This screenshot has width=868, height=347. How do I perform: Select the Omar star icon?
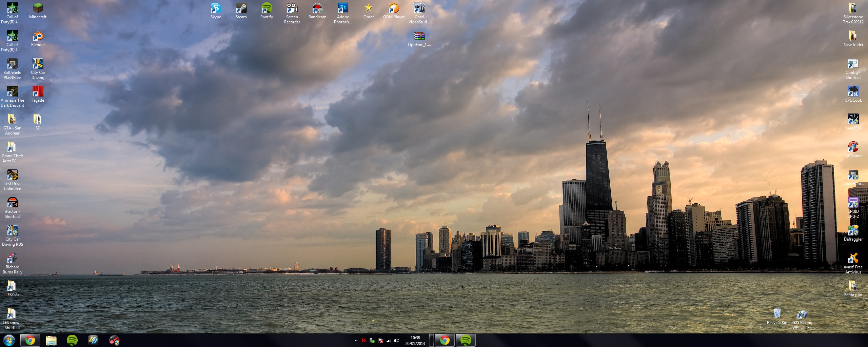pyautogui.click(x=369, y=11)
